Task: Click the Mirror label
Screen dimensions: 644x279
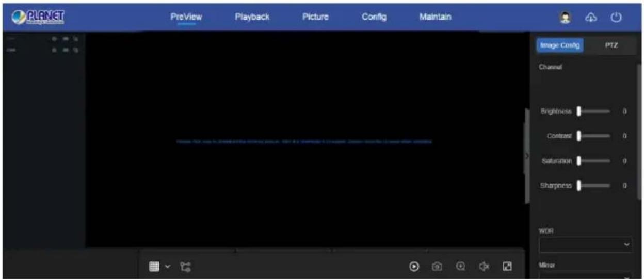Action: coord(547,265)
